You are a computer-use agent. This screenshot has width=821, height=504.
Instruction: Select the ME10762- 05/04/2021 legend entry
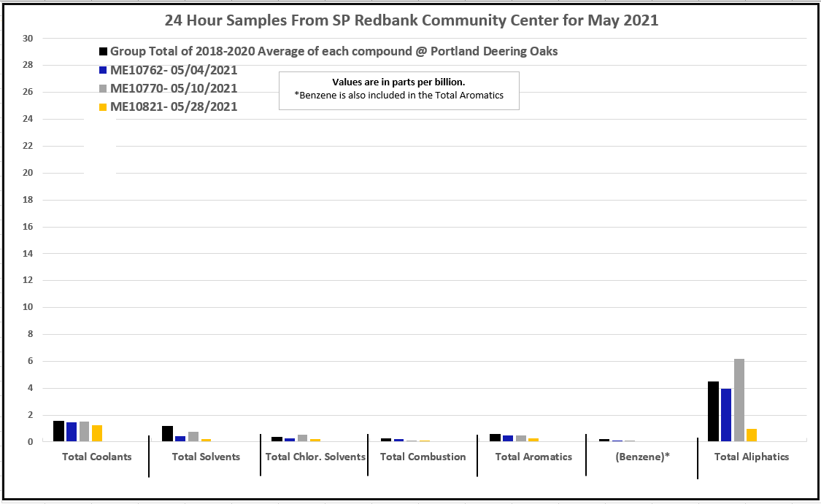[x=174, y=71]
